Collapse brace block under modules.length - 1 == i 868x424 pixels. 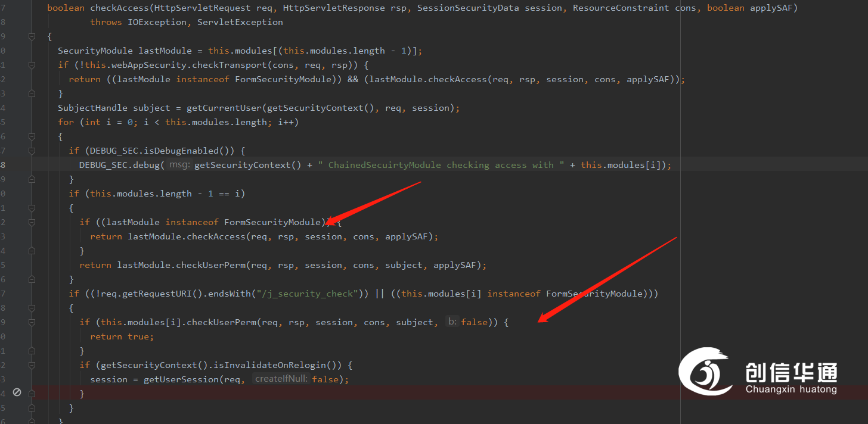pyautogui.click(x=32, y=208)
